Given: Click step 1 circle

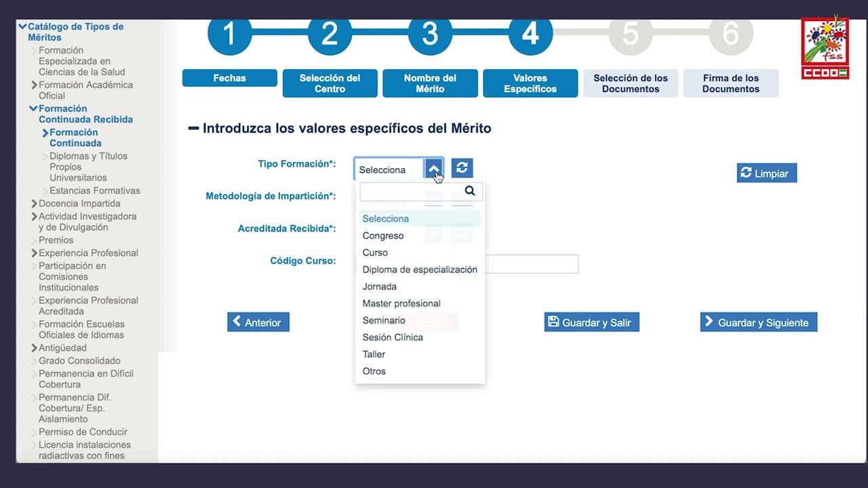Looking at the screenshot, I should point(229,34).
